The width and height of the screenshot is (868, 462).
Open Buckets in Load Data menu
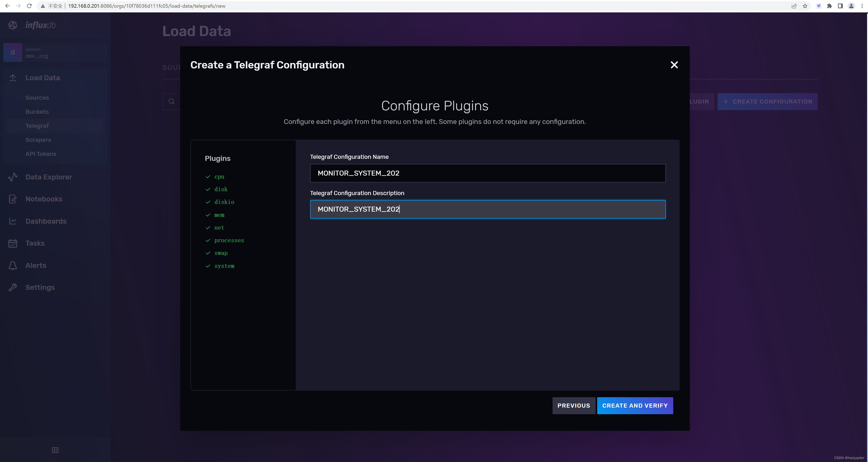pos(37,112)
